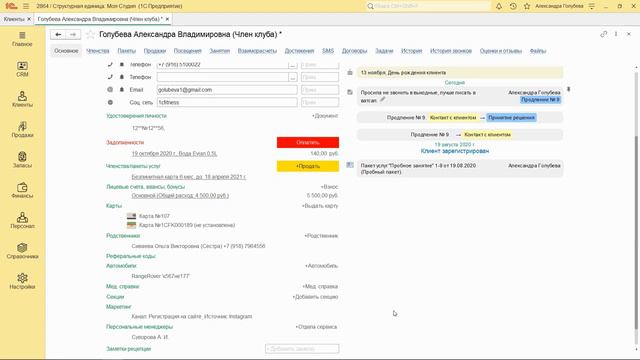Open the История звонков tab
Screen dimensions: 640x360
click(451, 51)
